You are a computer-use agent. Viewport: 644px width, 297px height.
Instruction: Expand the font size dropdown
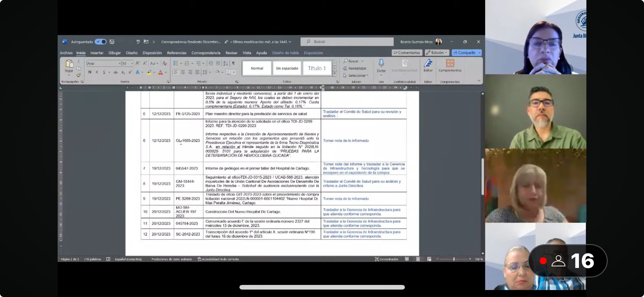pyautogui.click(x=132, y=63)
